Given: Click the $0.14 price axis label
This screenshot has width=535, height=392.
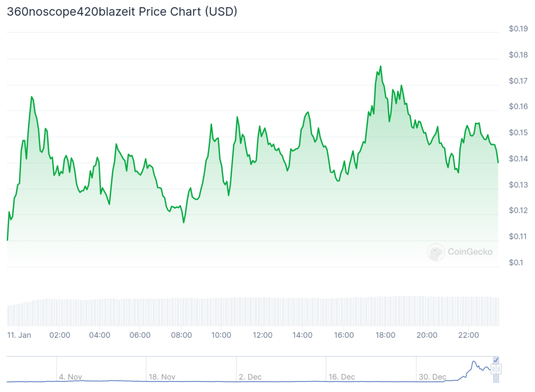Looking at the screenshot, I should coord(518,159).
